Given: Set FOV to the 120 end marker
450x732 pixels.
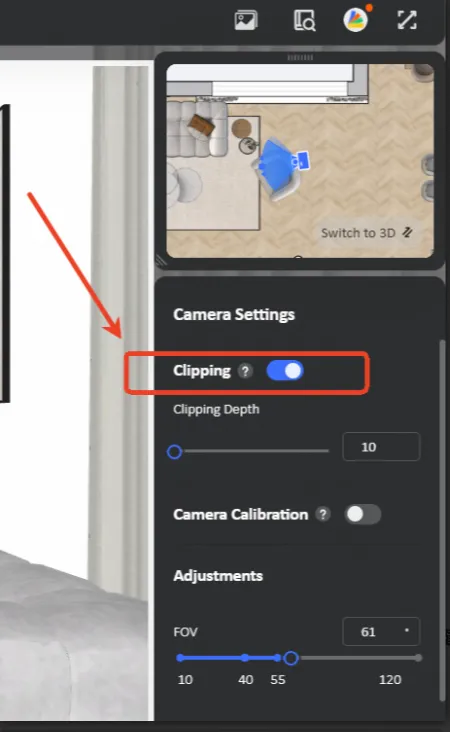Looking at the screenshot, I should pyautogui.click(x=418, y=658).
